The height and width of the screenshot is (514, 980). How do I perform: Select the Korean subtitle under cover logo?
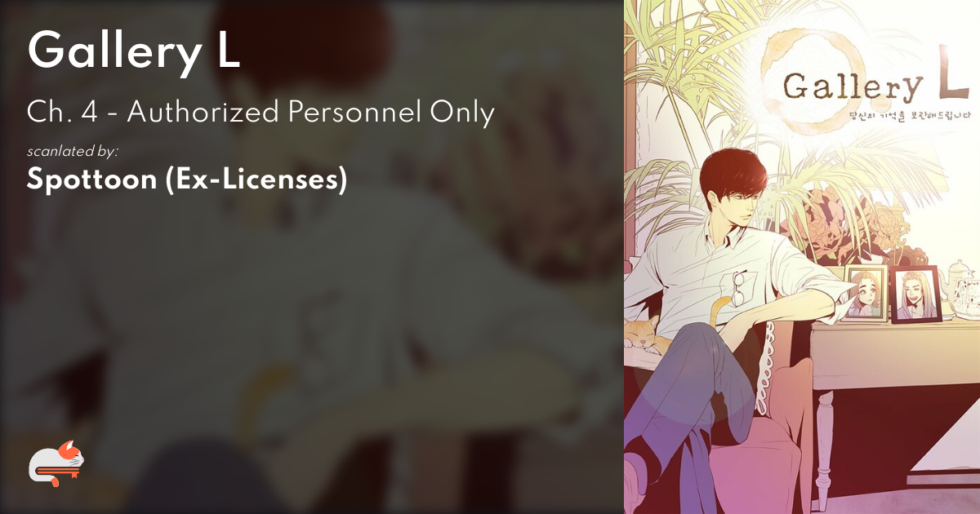pos(897,115)
